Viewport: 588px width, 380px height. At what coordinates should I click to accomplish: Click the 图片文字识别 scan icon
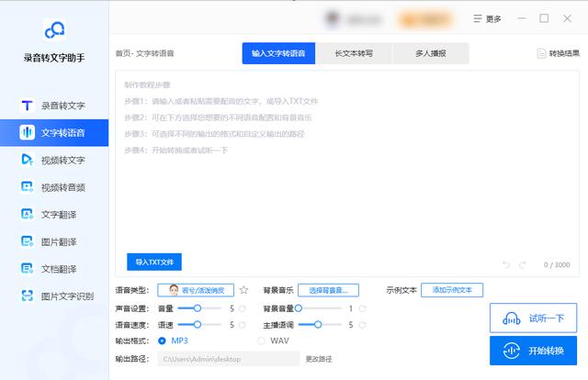[27, 296]
